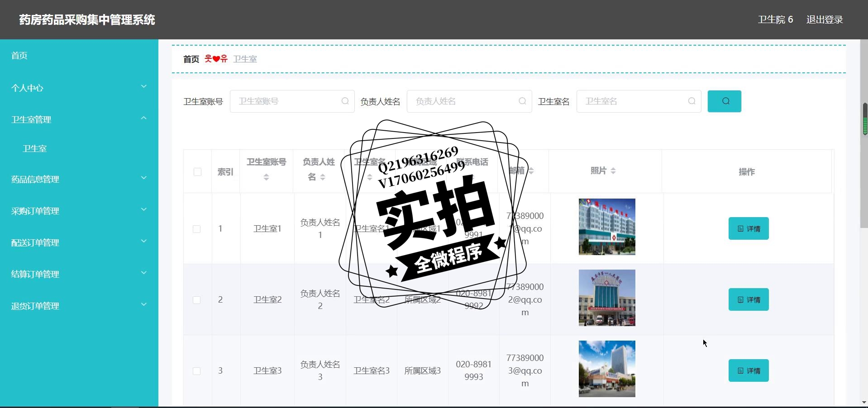
Task: Sort by 负责人姓名 column arrows
Action: (323, 177)
